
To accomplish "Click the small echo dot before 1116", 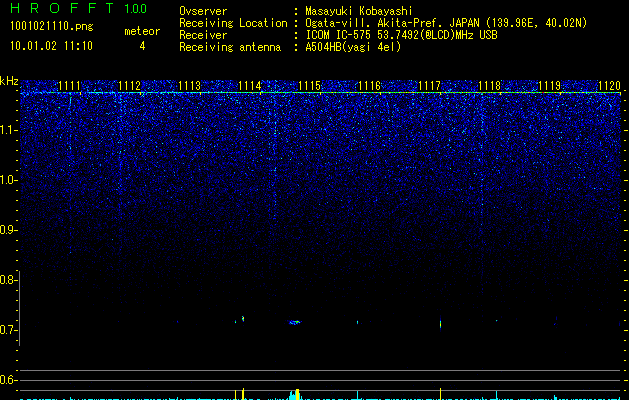I will click(x=357, y=322).
